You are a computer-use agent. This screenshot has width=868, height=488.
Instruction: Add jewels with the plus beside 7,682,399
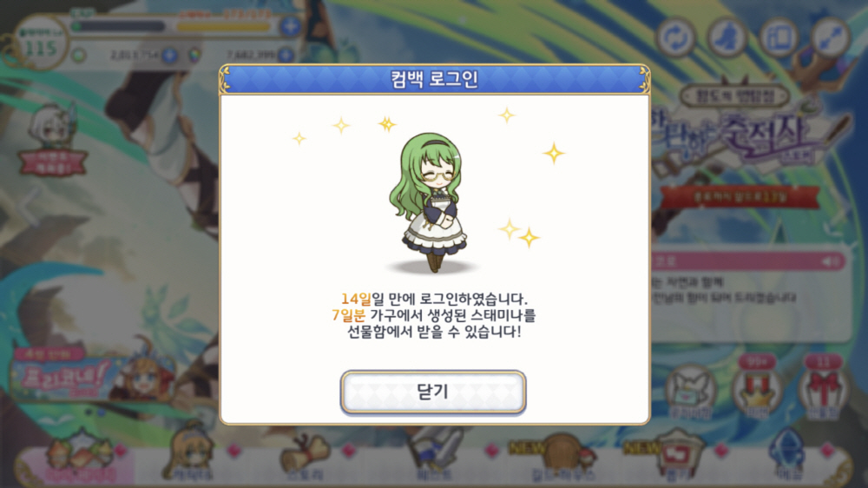pos(286,55)
